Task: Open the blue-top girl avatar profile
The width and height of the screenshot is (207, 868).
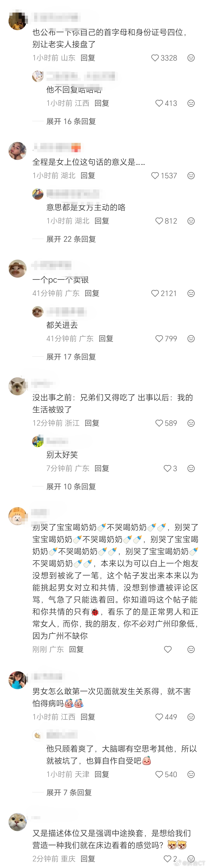Action: click(18, 680)
